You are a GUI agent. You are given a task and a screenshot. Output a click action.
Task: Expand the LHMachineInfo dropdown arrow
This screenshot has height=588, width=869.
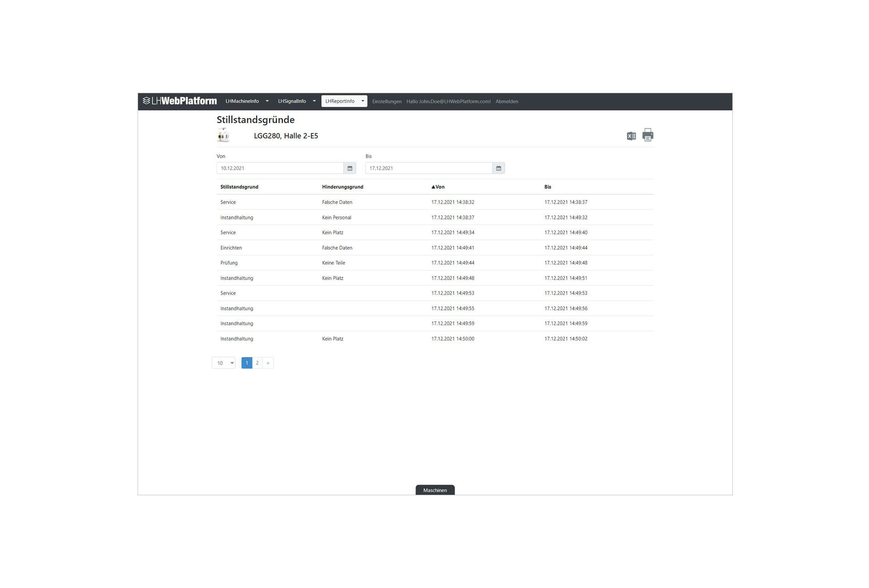[x=267, y=101]
